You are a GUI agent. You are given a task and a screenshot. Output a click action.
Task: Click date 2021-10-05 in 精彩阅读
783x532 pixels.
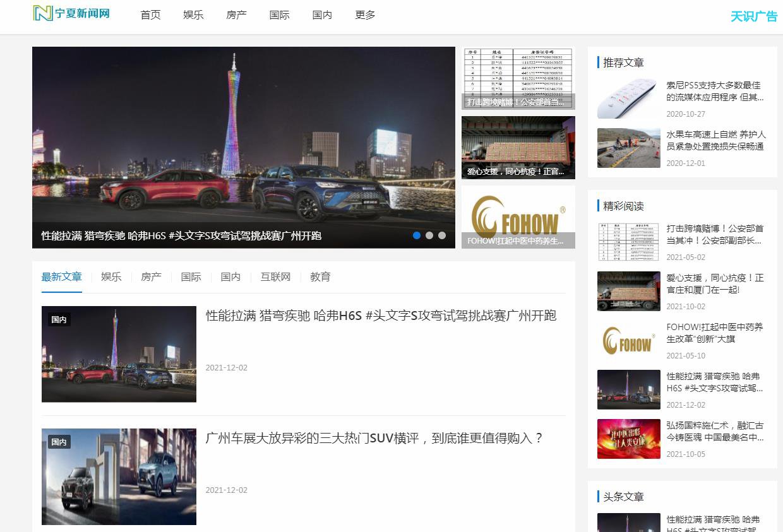[686, 454]
